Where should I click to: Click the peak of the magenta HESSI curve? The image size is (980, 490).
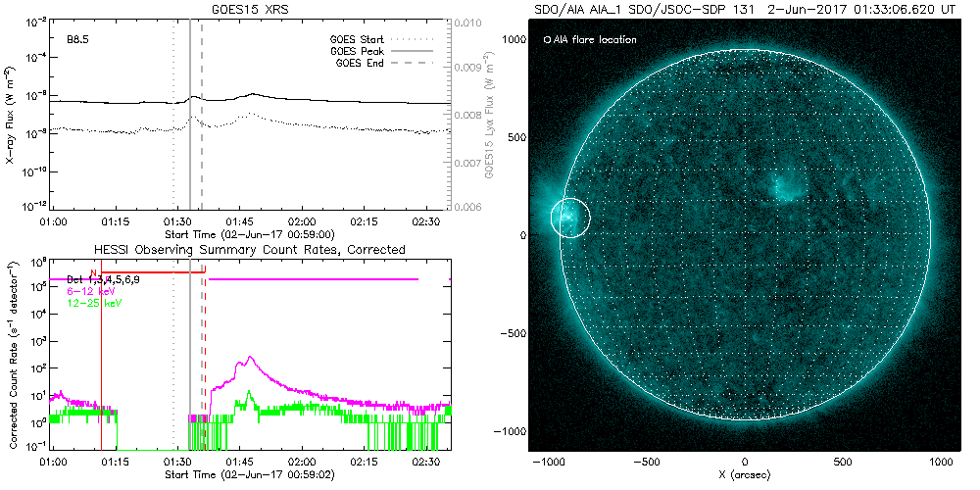250,358
